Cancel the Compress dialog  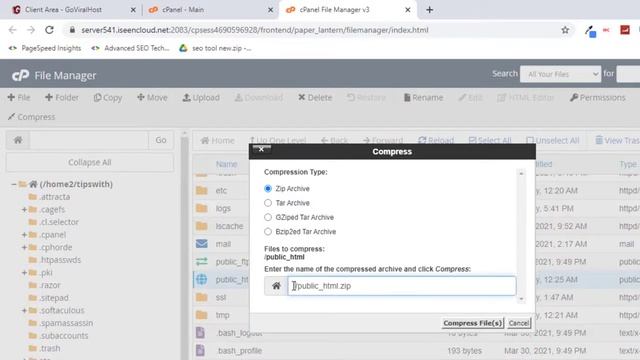519,323
